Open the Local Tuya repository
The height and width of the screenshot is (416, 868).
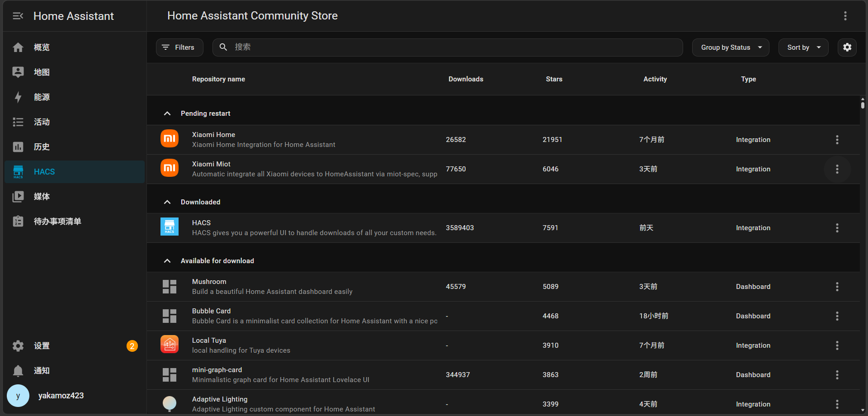[x=503, y=345]
